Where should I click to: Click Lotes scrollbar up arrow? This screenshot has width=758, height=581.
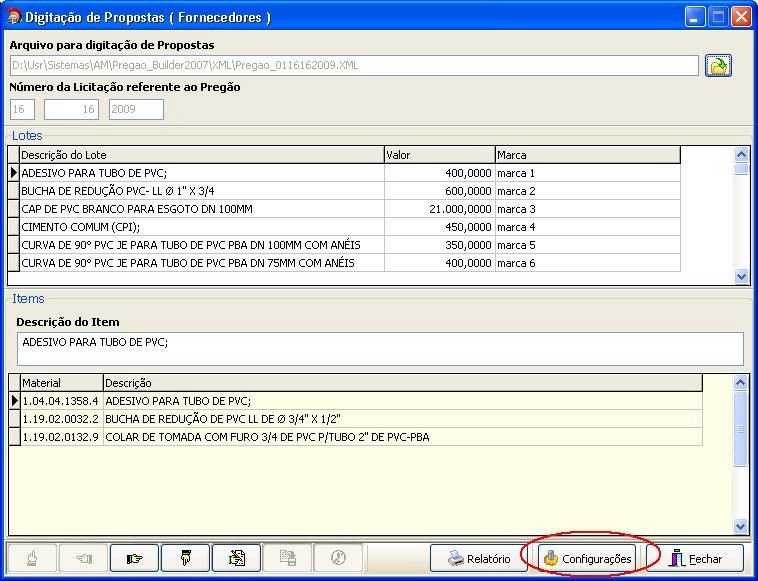pyautogui.click(x=741, y=154)
